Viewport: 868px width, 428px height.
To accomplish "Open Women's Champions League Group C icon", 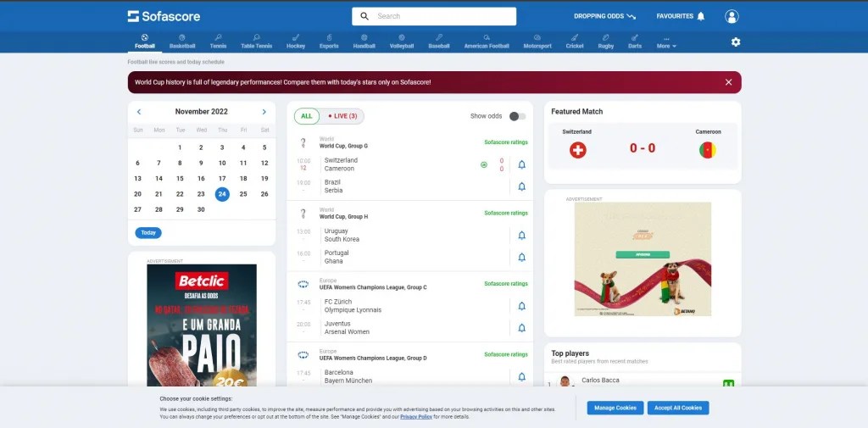I will (x=303, y=284).
